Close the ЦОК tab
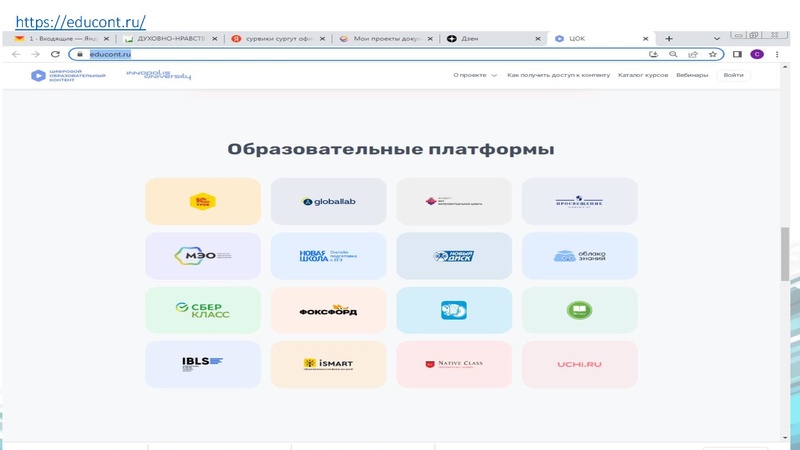 tap(645, 39)
